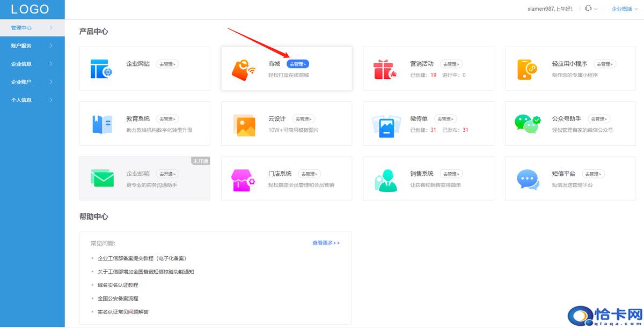Click the 短信平台 chat bubble icon
The width and height of the screenshot is (644, 328).
click(527, 180)
